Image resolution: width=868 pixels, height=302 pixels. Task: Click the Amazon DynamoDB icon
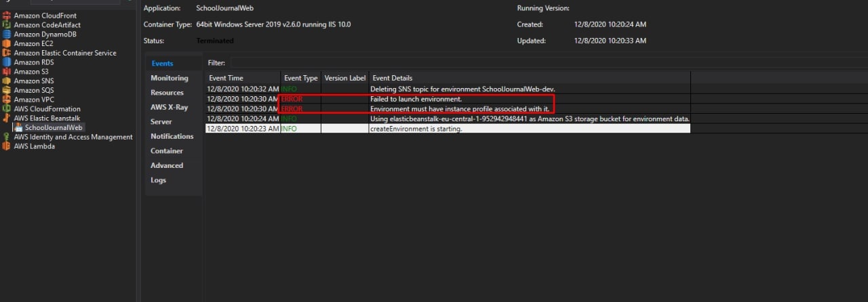click(x=7, y=35)
